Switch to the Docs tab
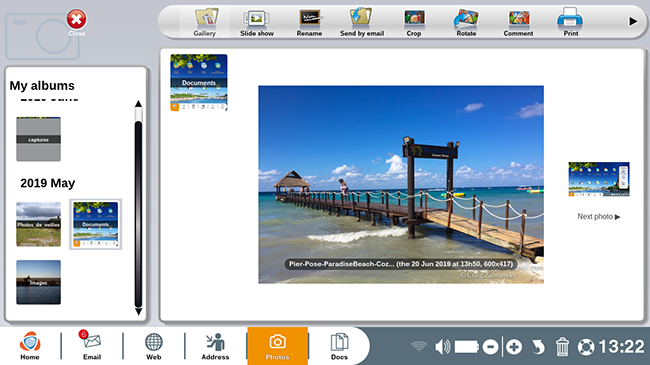Image resolution: width=650 pixels, height=365 pixels. pyautogui.click(x=339, y=346)
